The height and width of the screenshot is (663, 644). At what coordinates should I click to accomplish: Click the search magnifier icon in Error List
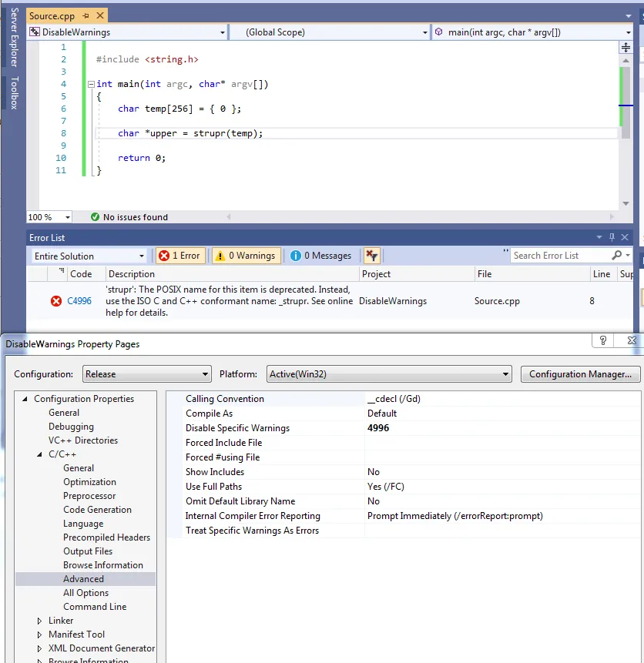click(x=617, y=256)
